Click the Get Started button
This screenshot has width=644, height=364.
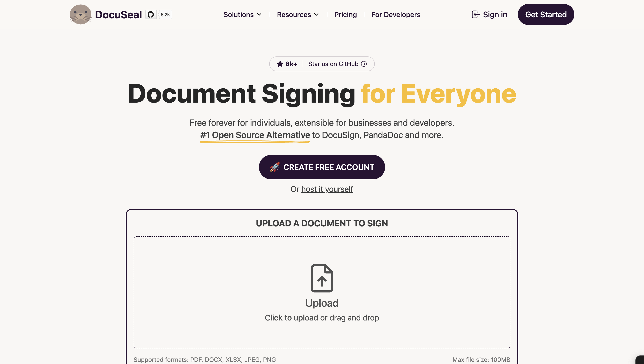click(546, 14)
